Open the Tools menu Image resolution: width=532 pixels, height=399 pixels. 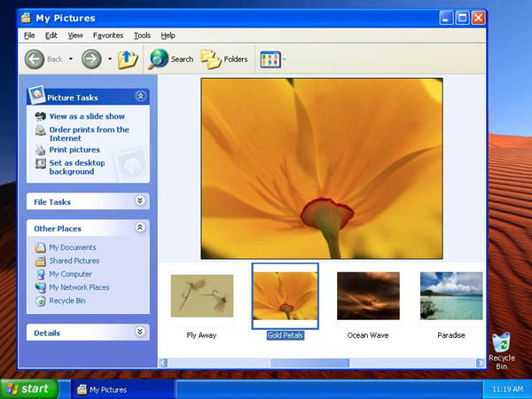[x=142, y=35]
